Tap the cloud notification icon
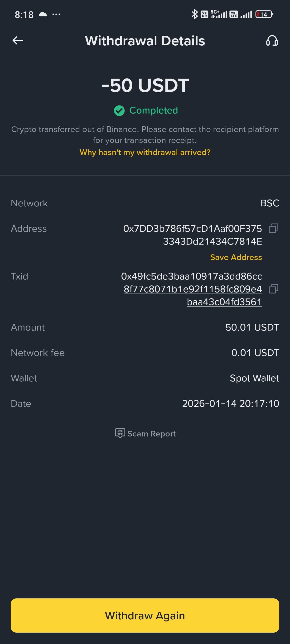 coord(43,14)
